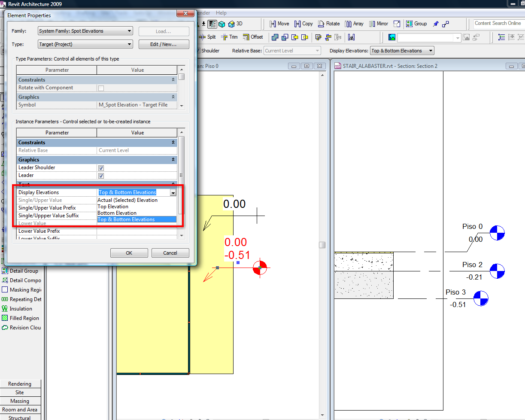Image resolution: width=525 pixels, height=420 pixels.
Task: Click the Edit / New... button
Action: pyautogui.click(x=164, y=44)
